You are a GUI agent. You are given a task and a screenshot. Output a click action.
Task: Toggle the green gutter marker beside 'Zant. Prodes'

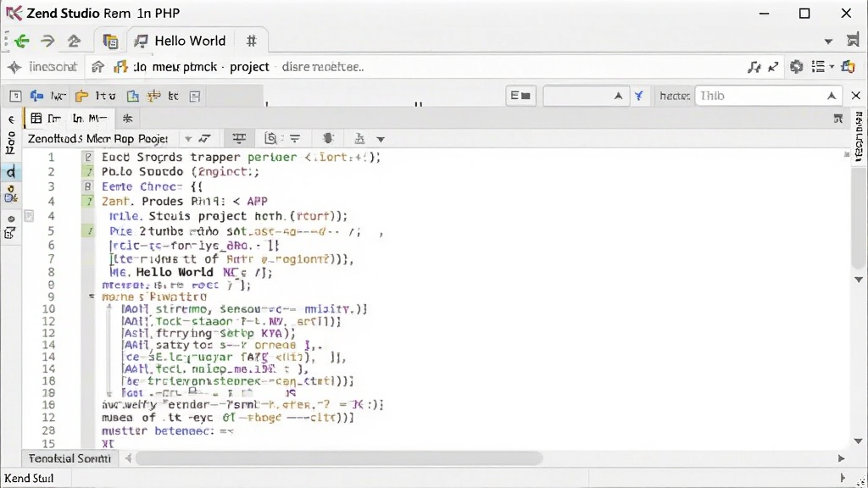pyautogui.click(x=88, y=202)
